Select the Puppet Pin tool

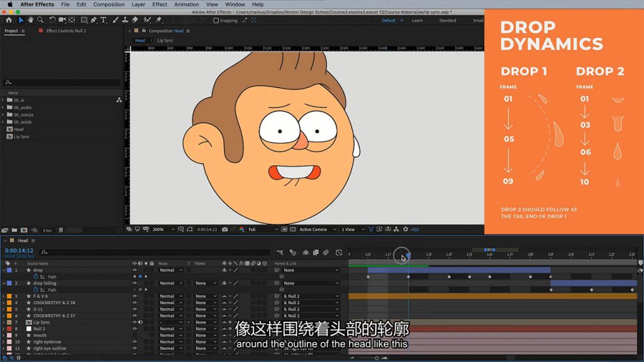(x=159, y=19)
